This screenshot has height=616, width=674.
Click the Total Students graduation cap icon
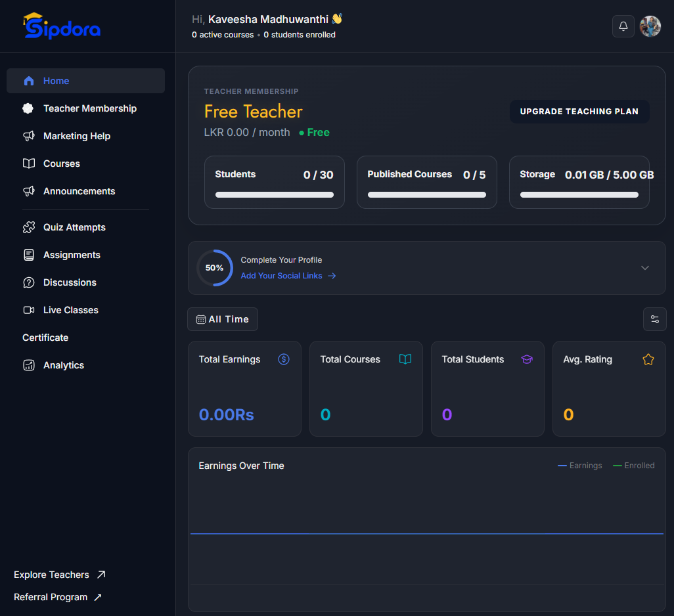click(x=527, y=359)
